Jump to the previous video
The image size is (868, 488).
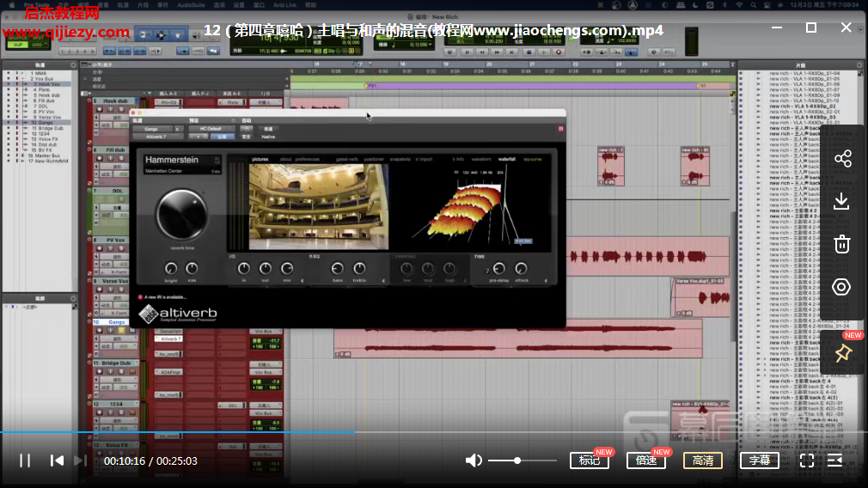pos(57,461)
